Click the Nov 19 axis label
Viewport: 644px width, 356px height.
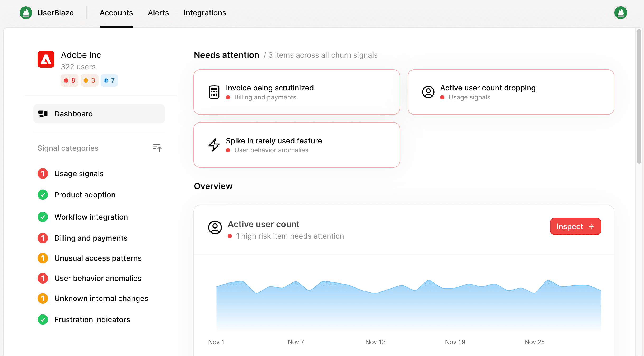[455, 342]
